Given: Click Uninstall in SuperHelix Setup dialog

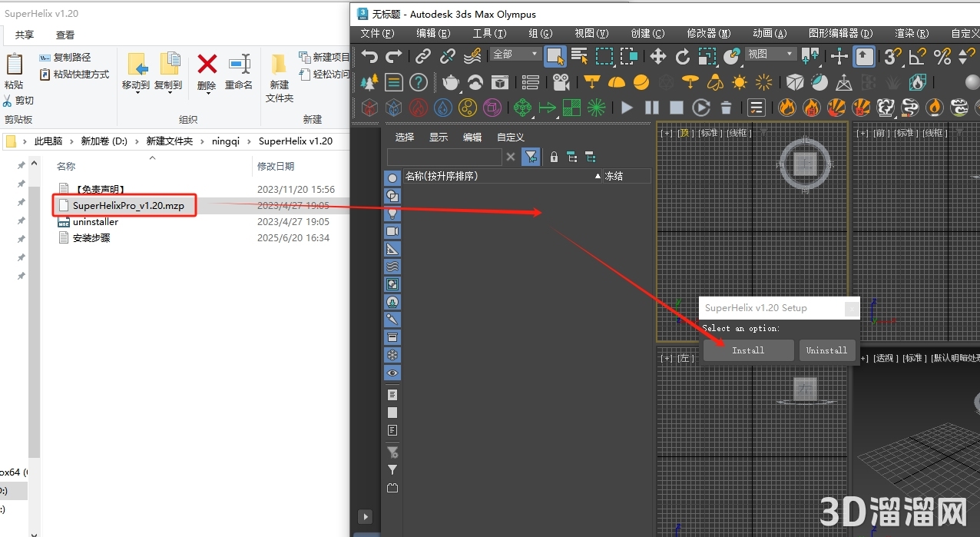Looking at the screenshot, I should click(826, 350).
